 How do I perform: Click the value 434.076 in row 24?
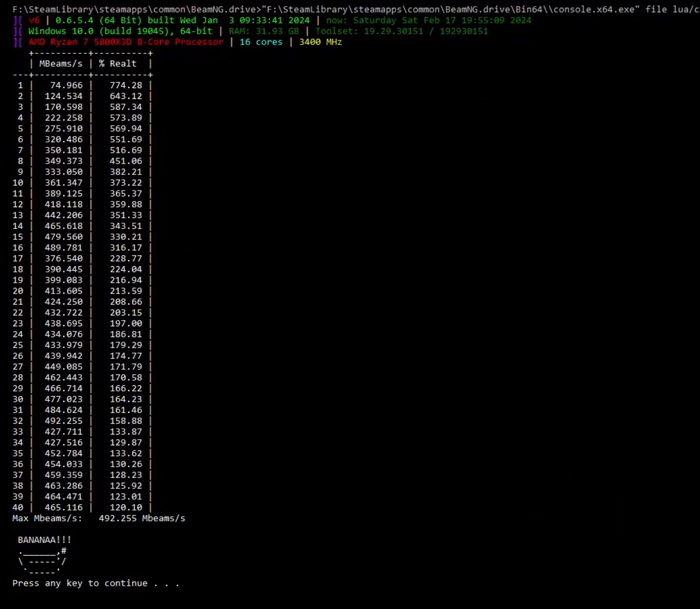click(64, 335)
